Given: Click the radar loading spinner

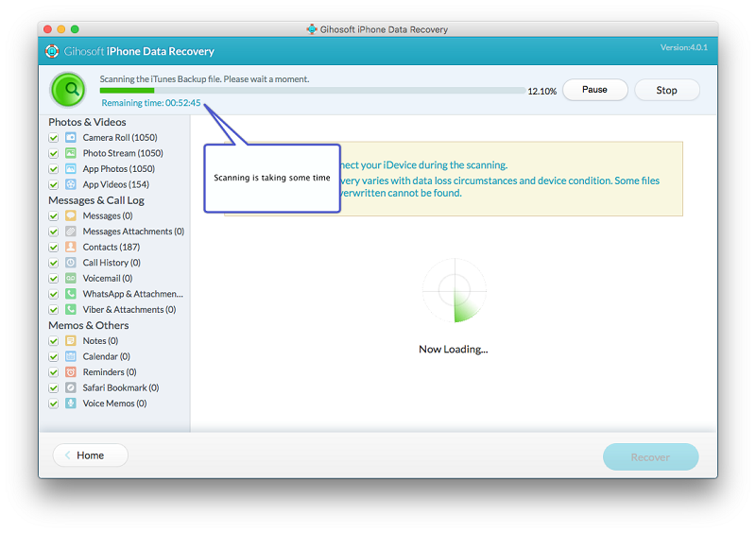Looking at the screenshot, I should tap(455, 290).
